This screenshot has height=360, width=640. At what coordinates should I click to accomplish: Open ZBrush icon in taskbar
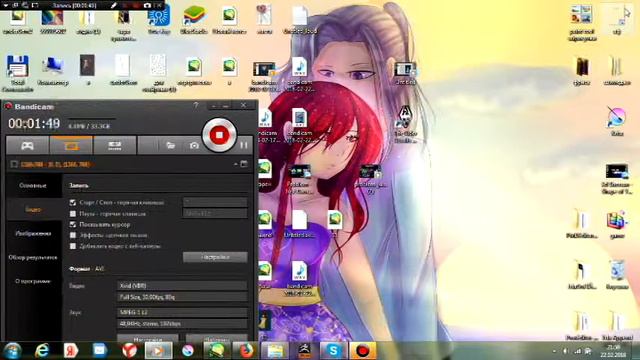pos(304,351)
